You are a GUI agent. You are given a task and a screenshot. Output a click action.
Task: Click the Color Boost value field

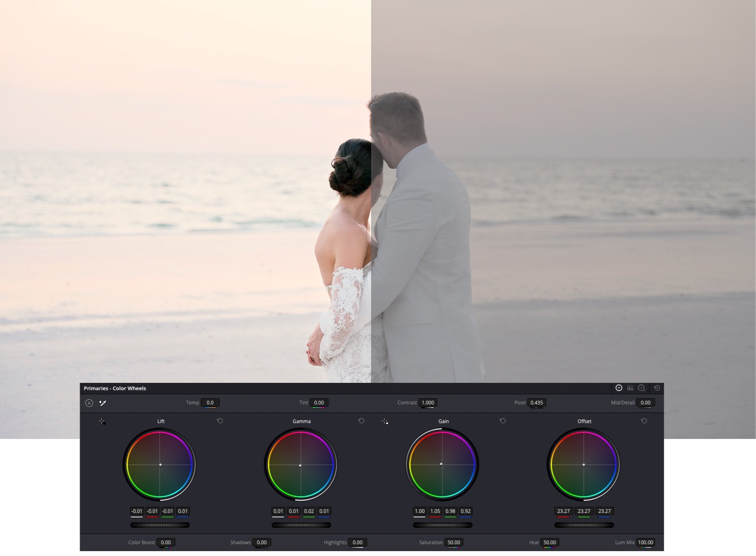[x=166, y=543]
